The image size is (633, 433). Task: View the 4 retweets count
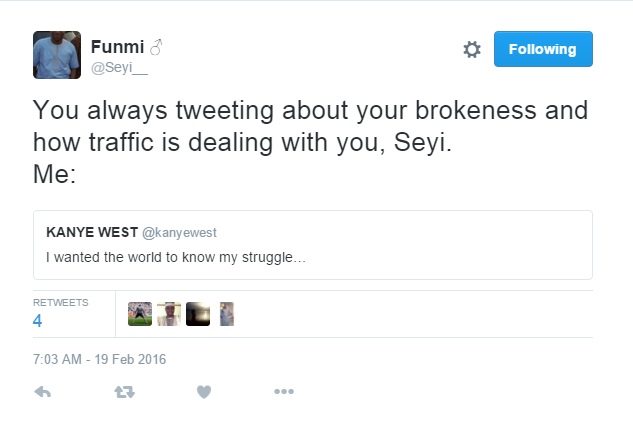point(37,321)
